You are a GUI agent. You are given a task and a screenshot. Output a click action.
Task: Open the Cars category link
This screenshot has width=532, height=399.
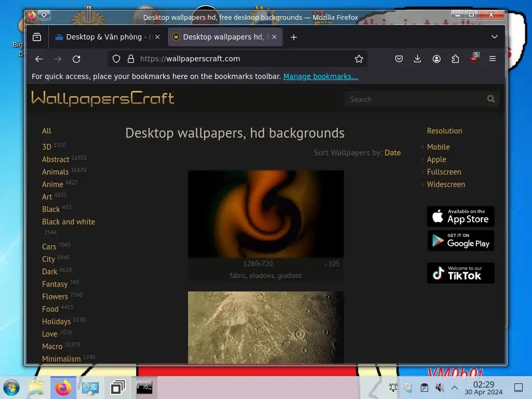pyautogui.click(x=49, y=247)
